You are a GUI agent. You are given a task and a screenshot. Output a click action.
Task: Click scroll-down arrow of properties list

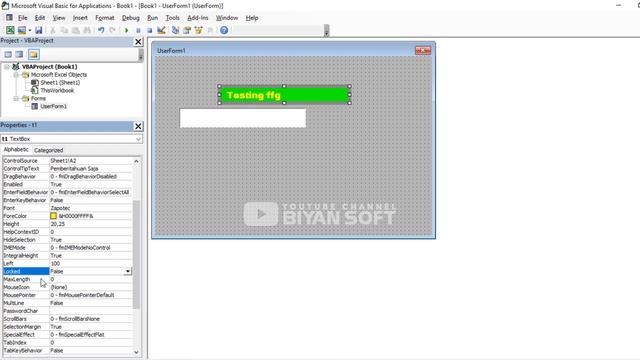coord(136,352)
